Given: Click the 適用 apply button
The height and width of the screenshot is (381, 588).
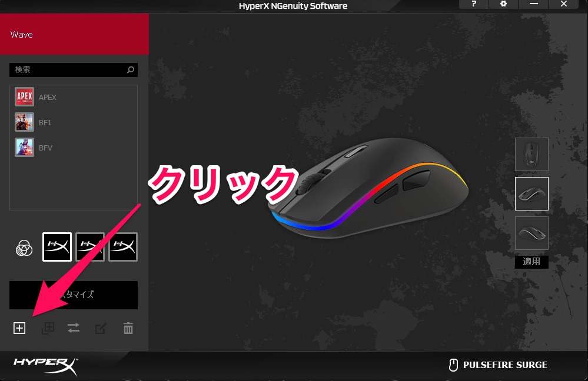Looking at the screenshot, I should click(x=531, y=262).
